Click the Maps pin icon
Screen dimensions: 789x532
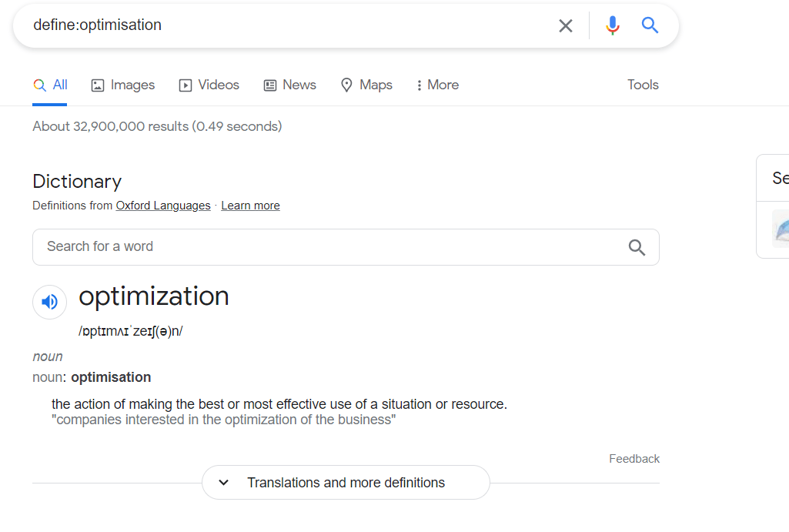coord(346,85)
